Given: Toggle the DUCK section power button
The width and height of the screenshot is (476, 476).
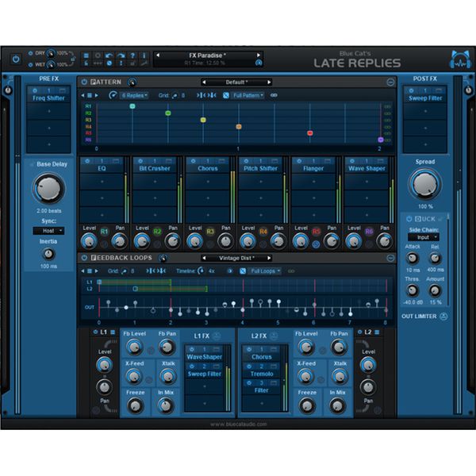Looking at the screenshot, I should pyautogui.click(x=409, y=219).
